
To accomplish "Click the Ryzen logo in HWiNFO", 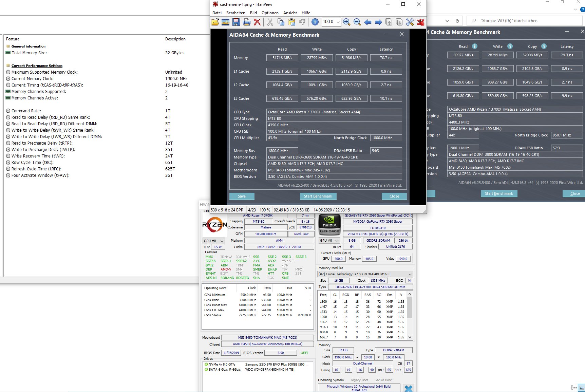I will coord(215,225).
